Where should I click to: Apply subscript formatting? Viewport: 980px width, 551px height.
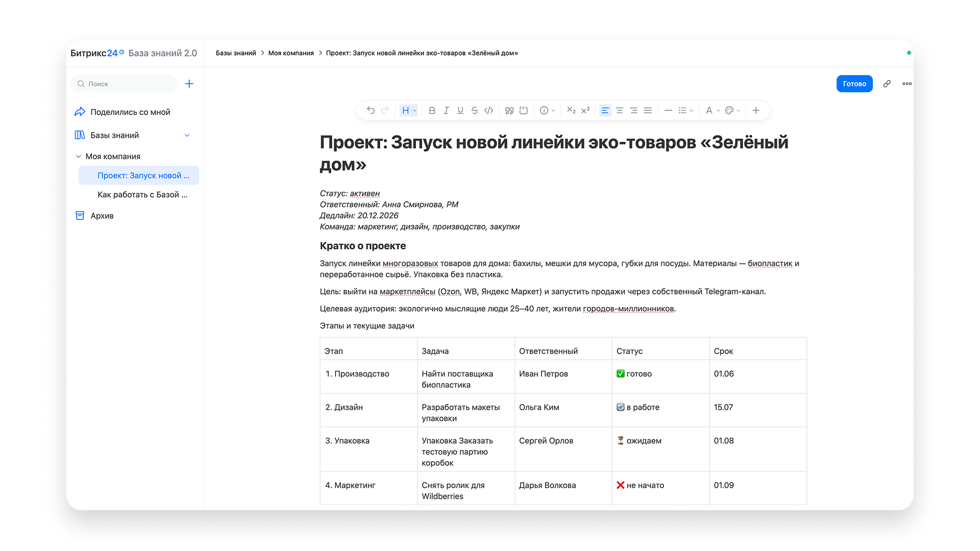coord(571,110)
